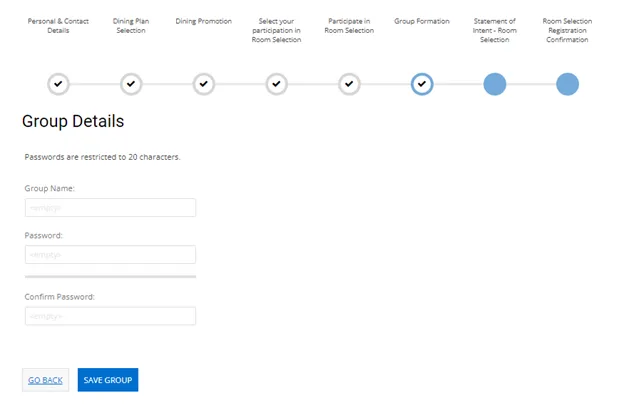Select the current Group Formation step circle

point(422,84)
